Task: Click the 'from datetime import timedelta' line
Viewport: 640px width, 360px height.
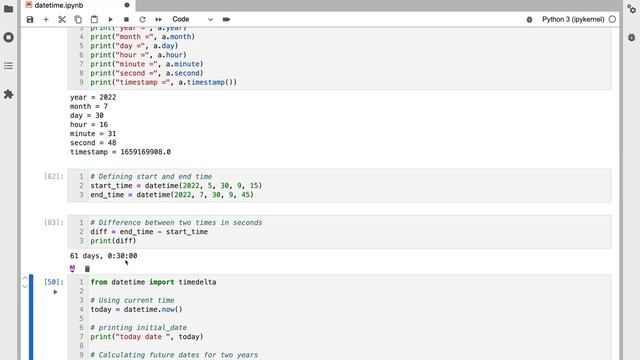Action: click(153, 282)
